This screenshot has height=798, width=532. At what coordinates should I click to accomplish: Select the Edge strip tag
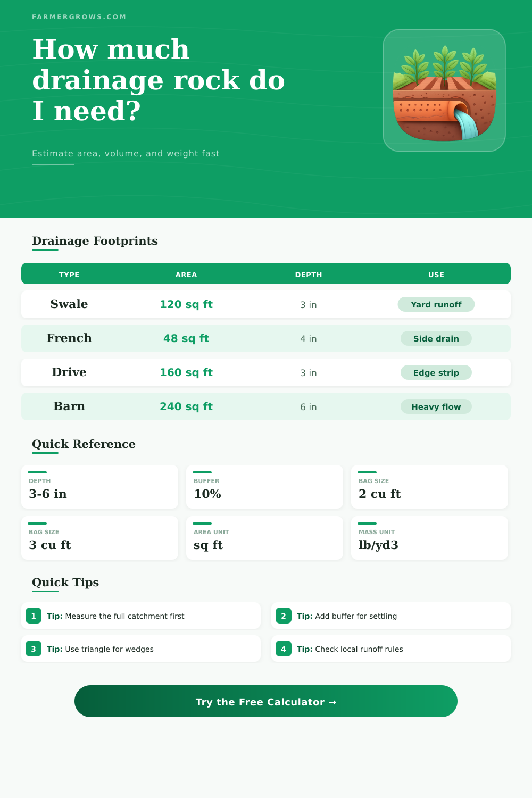(436, 372)
